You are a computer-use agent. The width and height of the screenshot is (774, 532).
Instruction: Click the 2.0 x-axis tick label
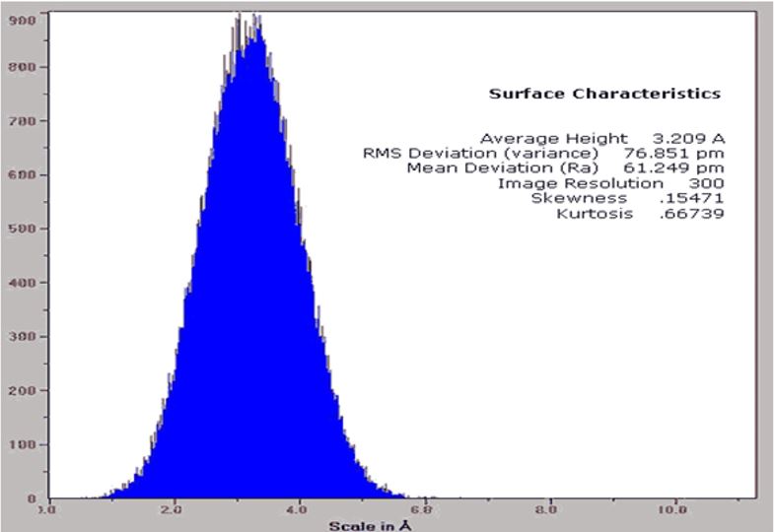point(174,509)
